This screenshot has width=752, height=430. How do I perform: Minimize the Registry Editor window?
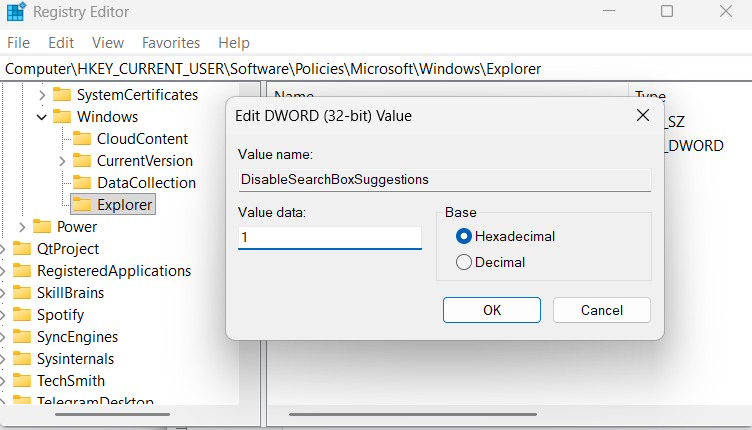click(x=609, y=11)
